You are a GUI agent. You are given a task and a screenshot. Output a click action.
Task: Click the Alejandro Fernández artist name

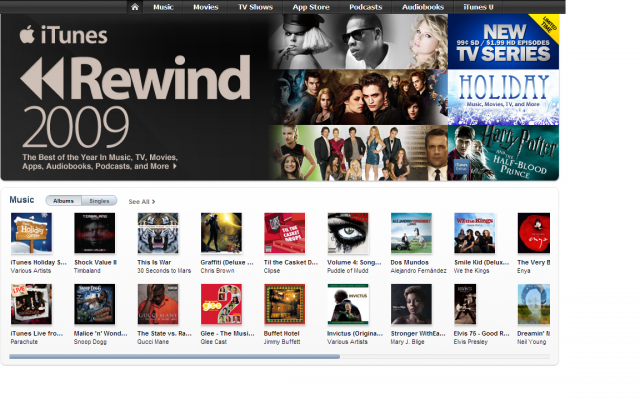pos(418,271)
